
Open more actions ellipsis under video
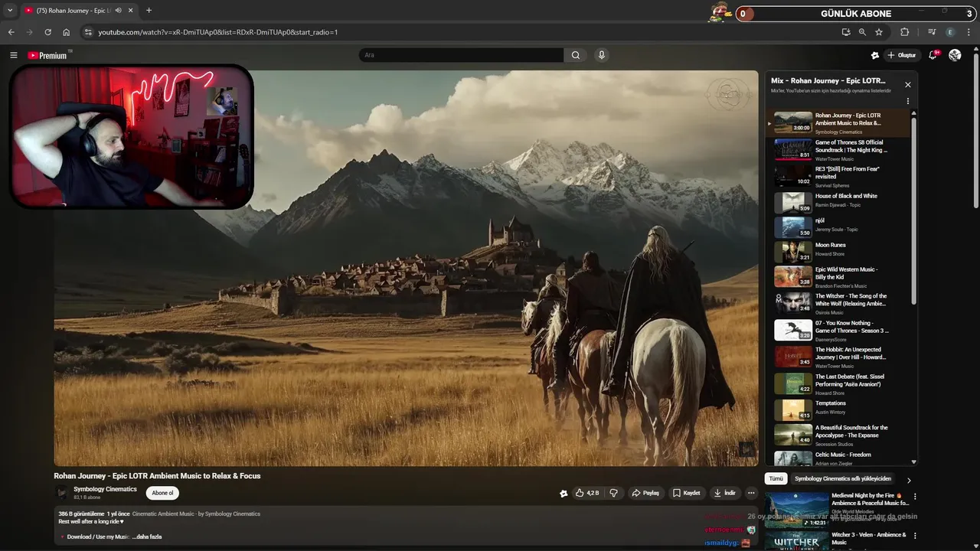point(751,493)
